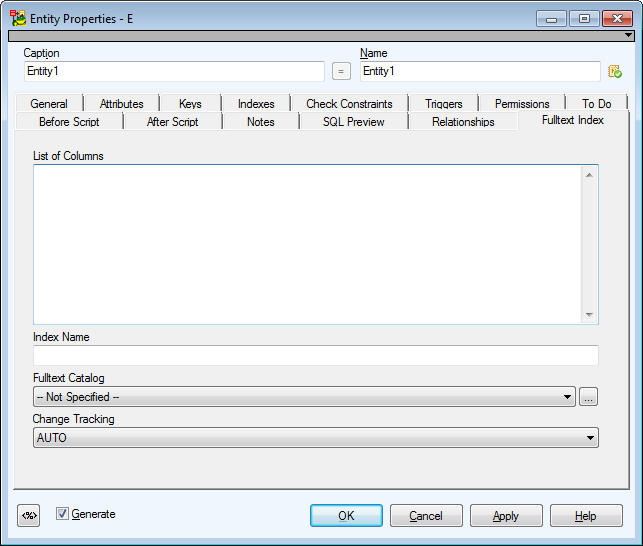Click the Apply button
The height and width of the screenshot is (546, 643).
(x=506, y=516)
